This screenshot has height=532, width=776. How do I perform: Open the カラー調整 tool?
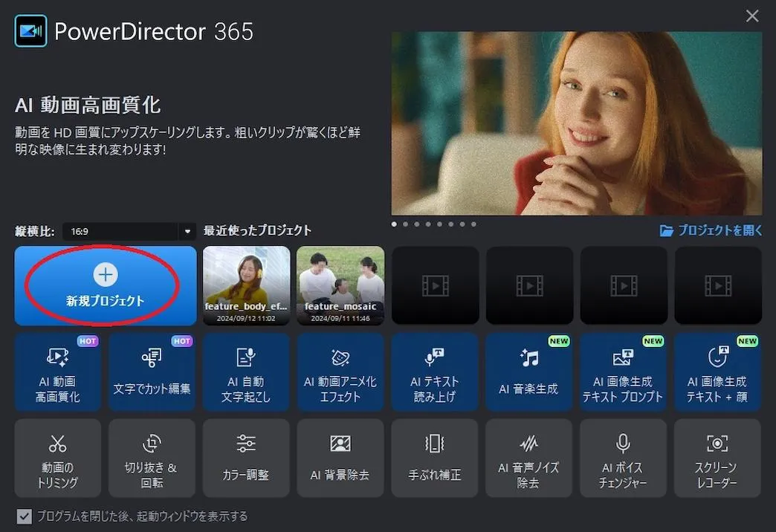click(246, 458)
